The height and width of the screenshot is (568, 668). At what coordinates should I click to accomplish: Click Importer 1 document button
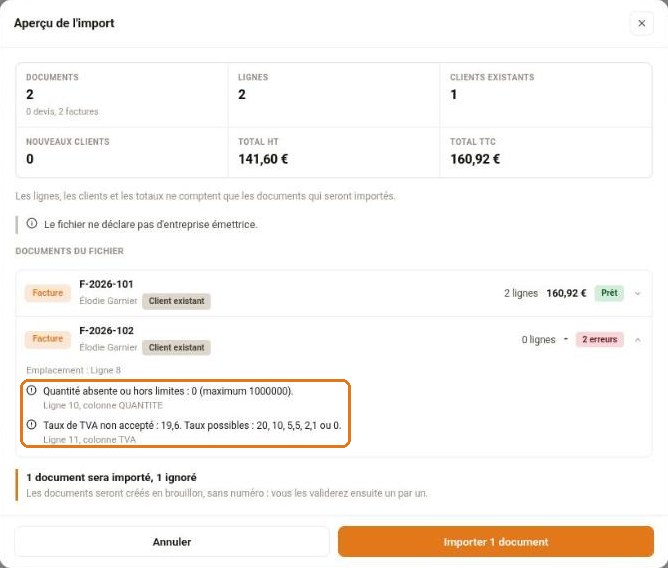(x=495, y=542)
